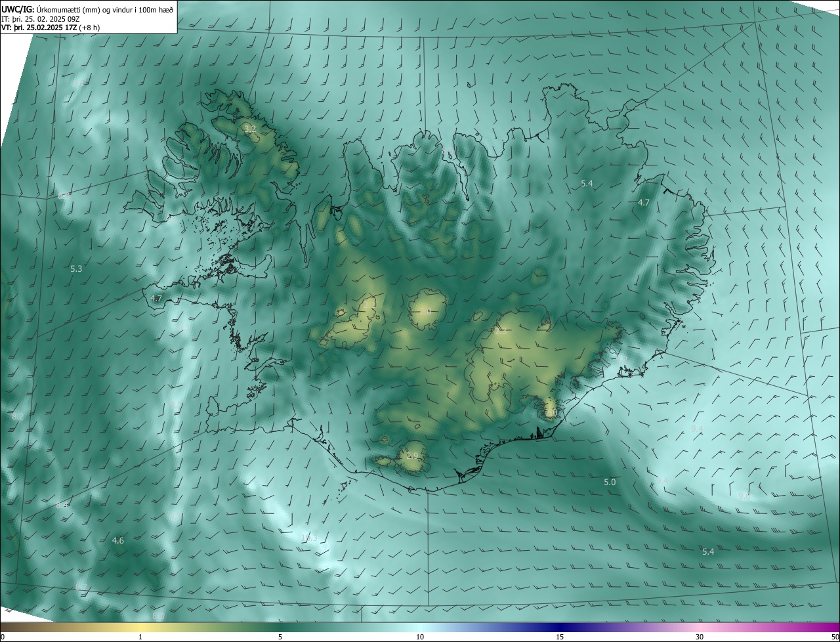Click the '30' tick on the color scale
840x642 pixels.
coord(700,637)
